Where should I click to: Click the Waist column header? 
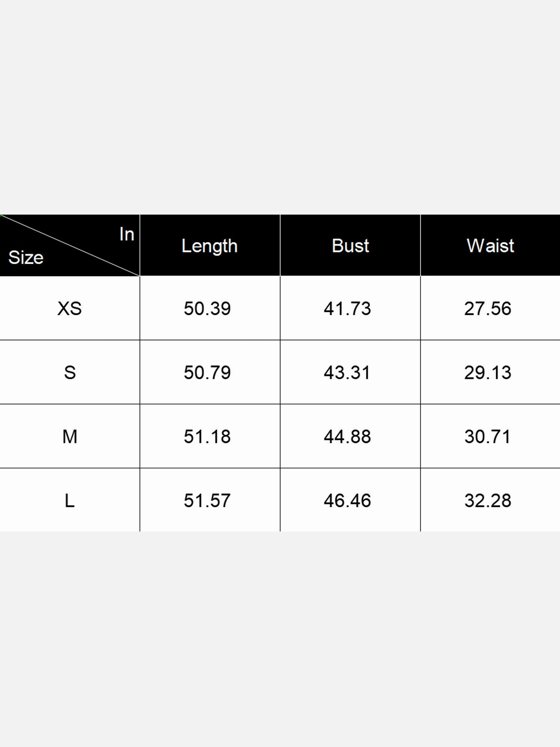click(x=490, y=246)
